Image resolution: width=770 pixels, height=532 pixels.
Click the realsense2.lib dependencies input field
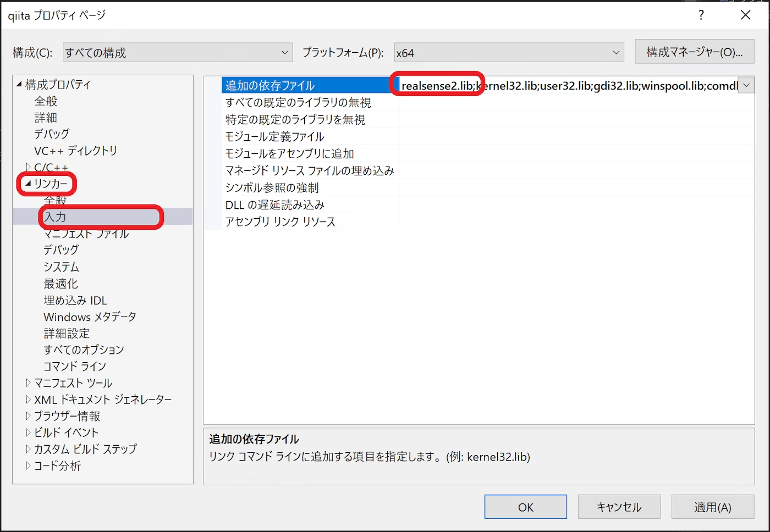click(550, 85)
